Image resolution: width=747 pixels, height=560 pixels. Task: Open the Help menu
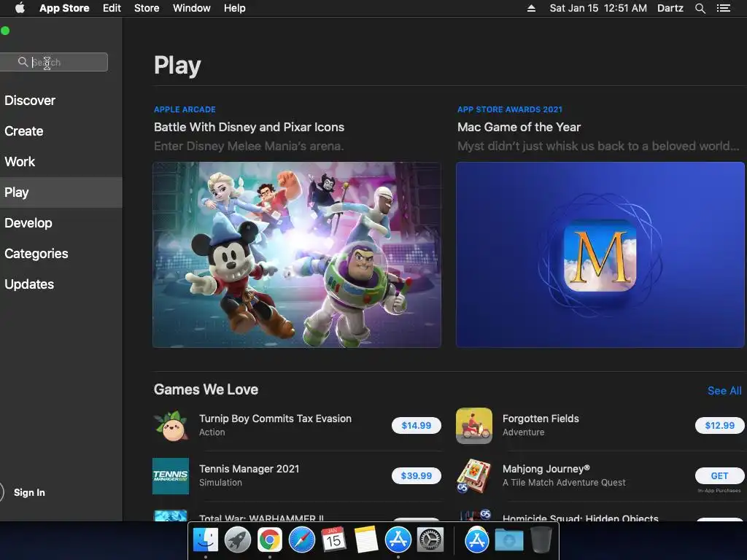tap(235, 8)
